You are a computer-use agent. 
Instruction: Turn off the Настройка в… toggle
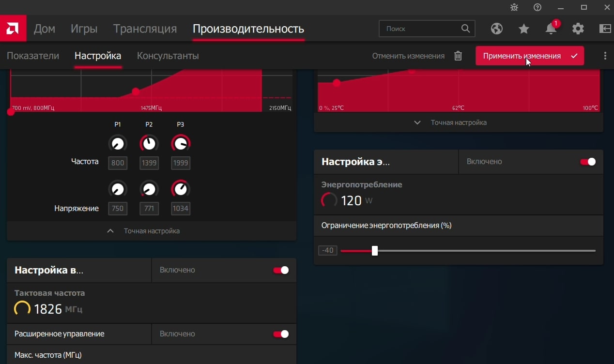pyautogui.click(x=281, y=270)
